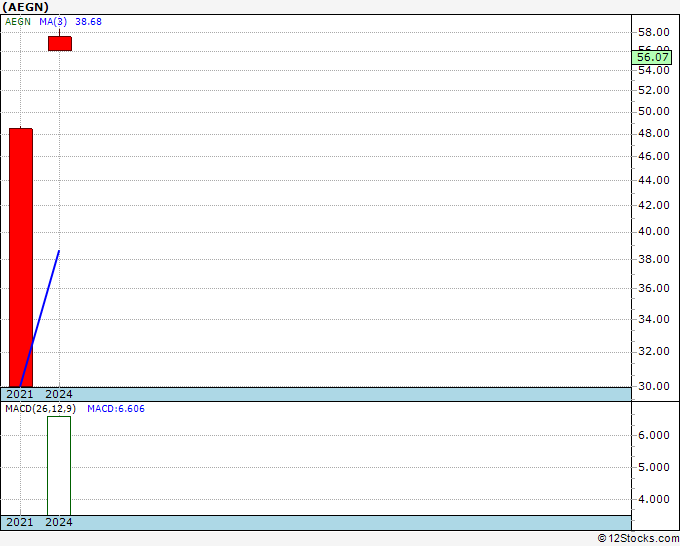Click the blue moving average line
This screenshot has height=546, width=680.
(x=40, y=319)
